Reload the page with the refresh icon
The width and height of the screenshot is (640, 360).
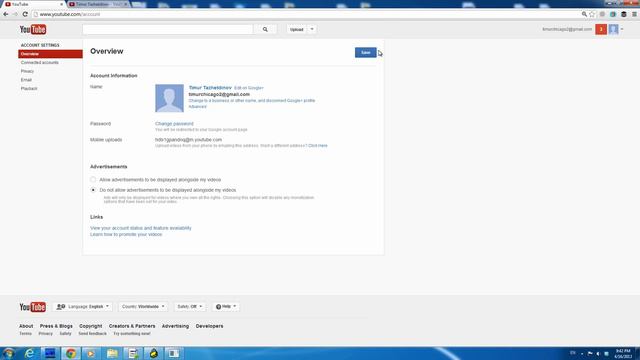click(25, 14)
